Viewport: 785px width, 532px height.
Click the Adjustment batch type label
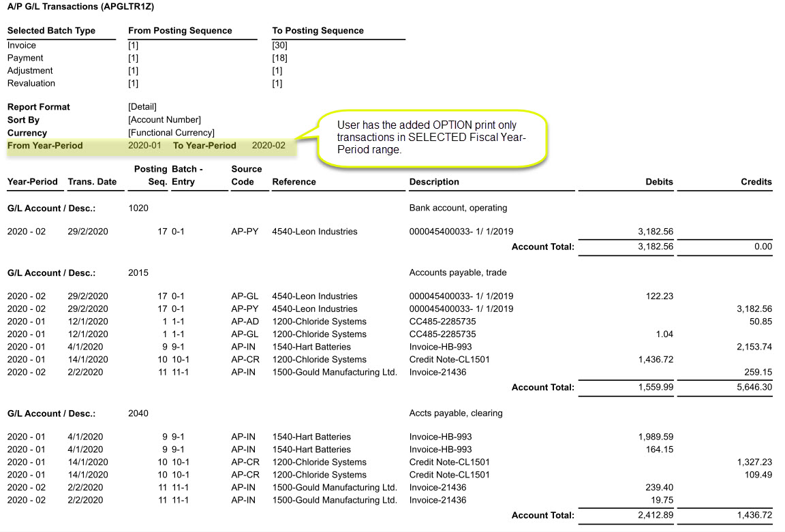29,71
